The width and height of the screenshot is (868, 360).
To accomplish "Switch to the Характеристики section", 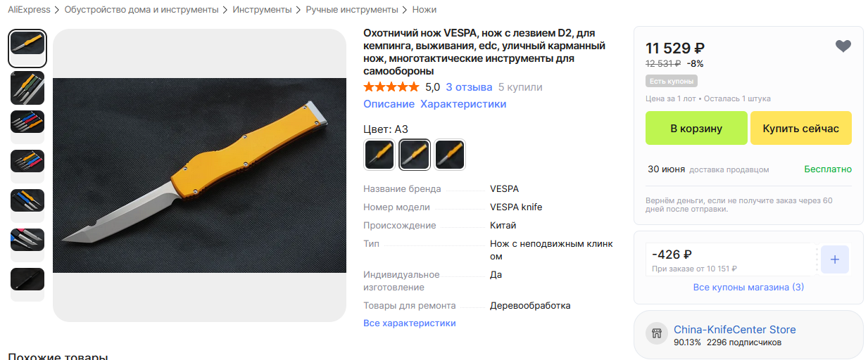I will click(x=463, y=104).
